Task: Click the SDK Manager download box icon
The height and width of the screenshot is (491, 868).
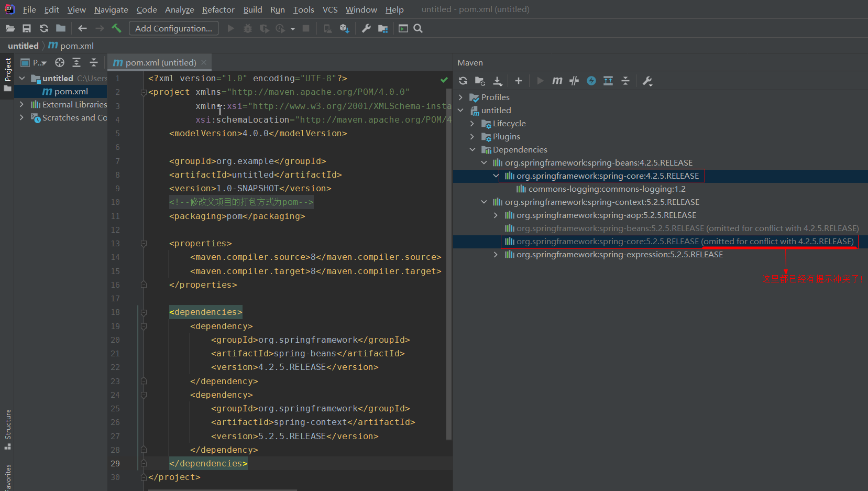Action: coord(344,28)
